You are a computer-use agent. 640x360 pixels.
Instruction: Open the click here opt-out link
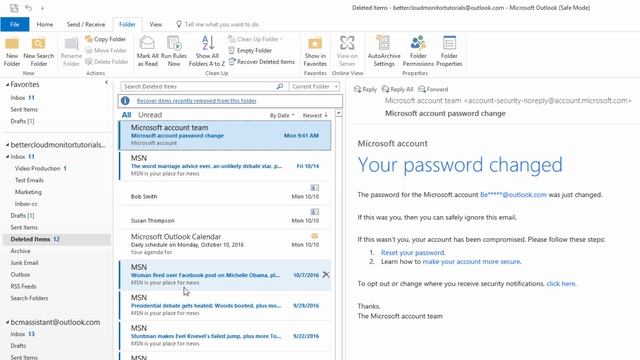561,284
